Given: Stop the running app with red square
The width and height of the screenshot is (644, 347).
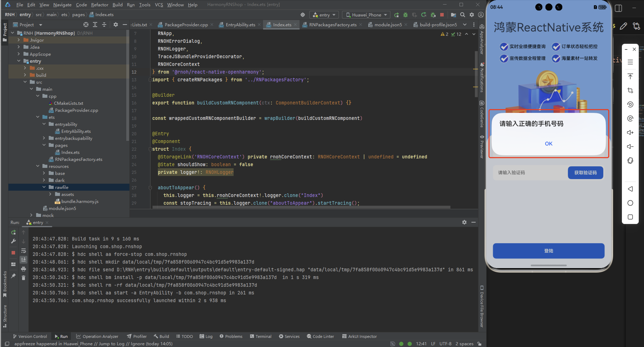Looking at the screenshot, I should [x=442, y=15].
